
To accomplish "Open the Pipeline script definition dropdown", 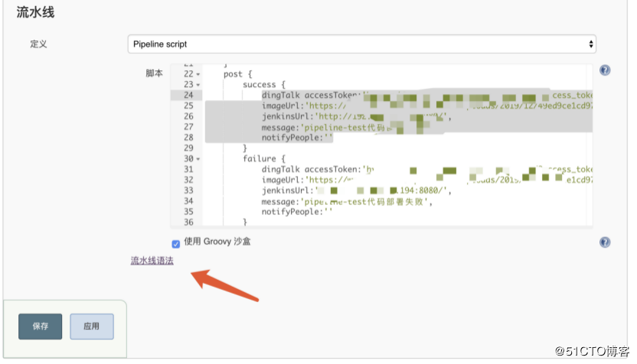I will coord(361,44).
